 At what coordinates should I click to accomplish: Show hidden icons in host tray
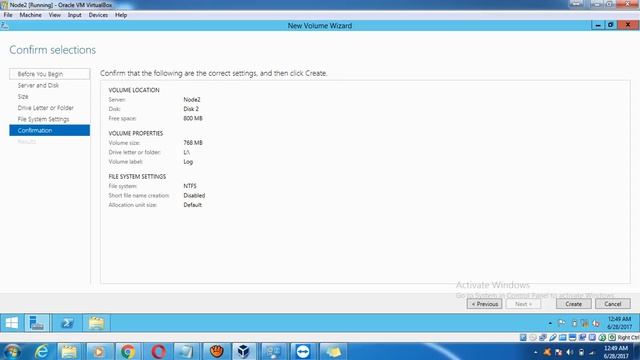point(536,352)
